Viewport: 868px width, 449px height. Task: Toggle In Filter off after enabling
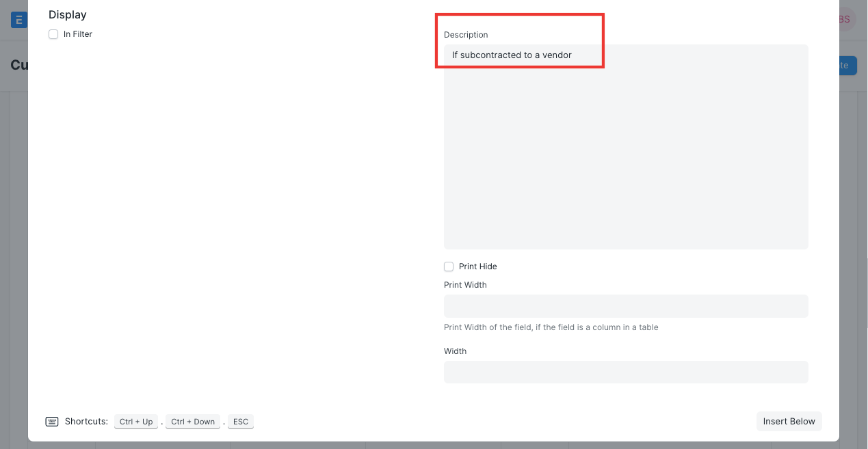pos(53,34)
